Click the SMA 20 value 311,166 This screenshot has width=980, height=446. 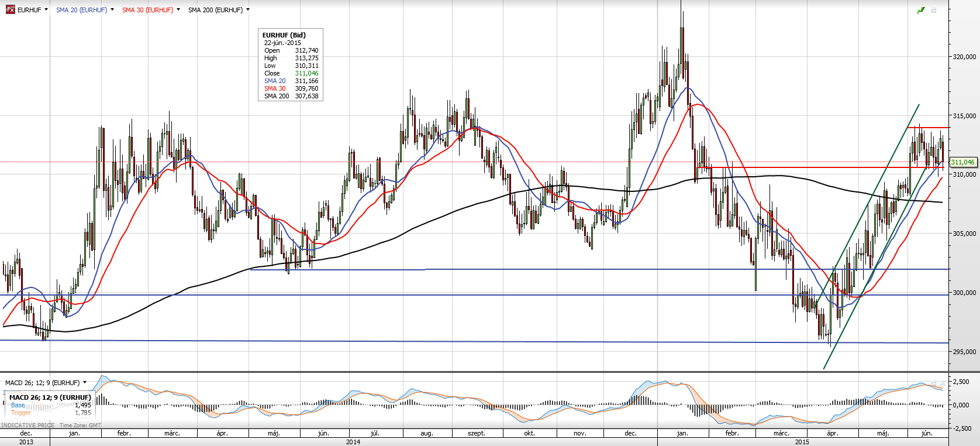pyautogui.click(x=306, y=81)
